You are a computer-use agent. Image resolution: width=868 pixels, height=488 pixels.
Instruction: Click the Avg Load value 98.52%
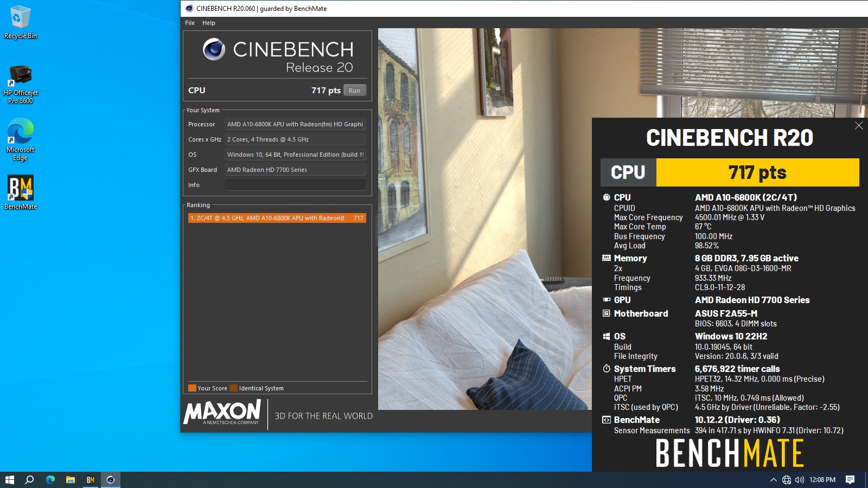tap(707, 246)
